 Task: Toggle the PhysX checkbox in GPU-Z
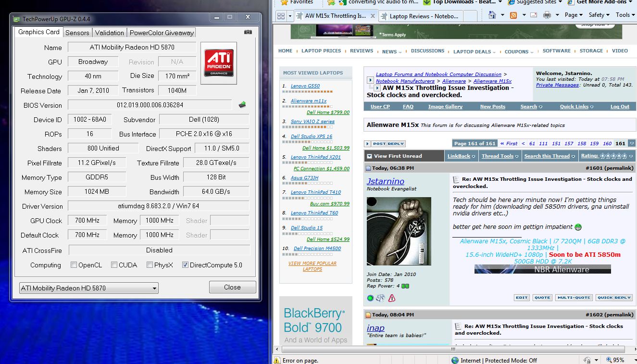pos(150,265)
